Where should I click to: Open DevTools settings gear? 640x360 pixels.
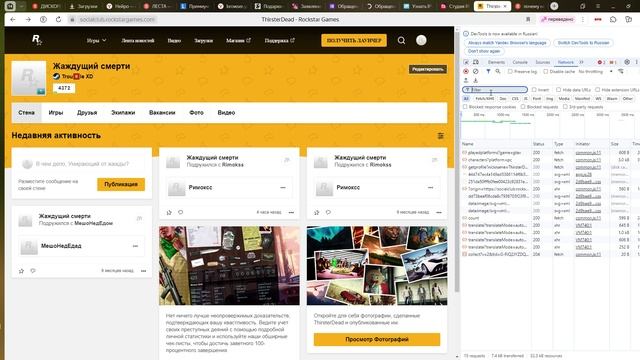(x=627, y=62)
